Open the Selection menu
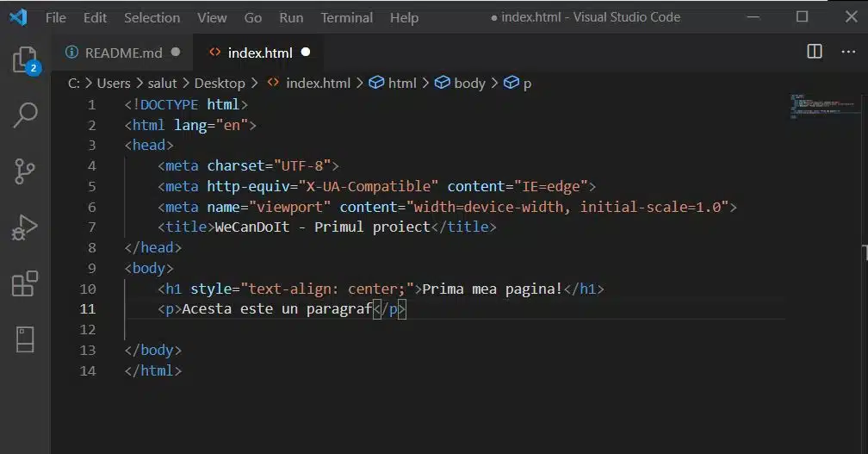868x454 pixels. 152,18
